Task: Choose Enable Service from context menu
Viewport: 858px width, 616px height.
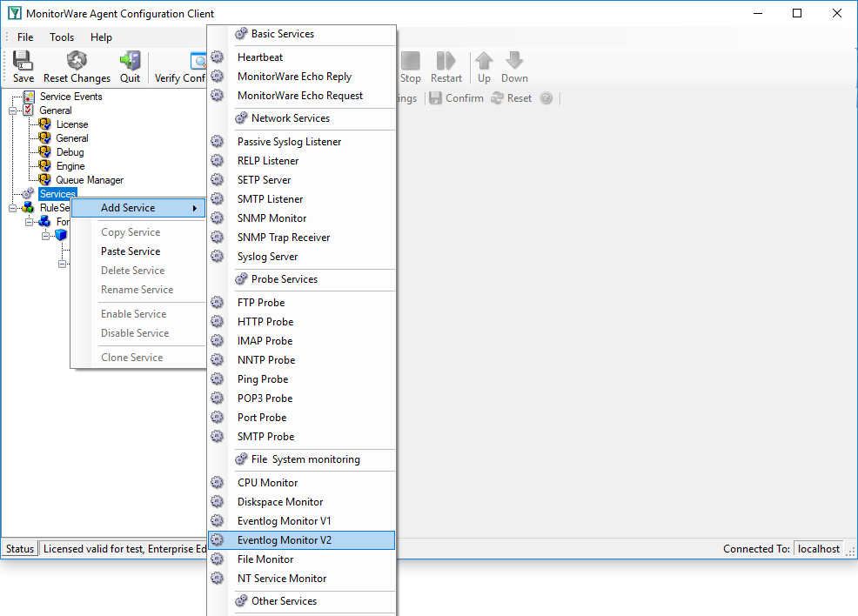Action: pyautogui.click(x=133, y=314)
